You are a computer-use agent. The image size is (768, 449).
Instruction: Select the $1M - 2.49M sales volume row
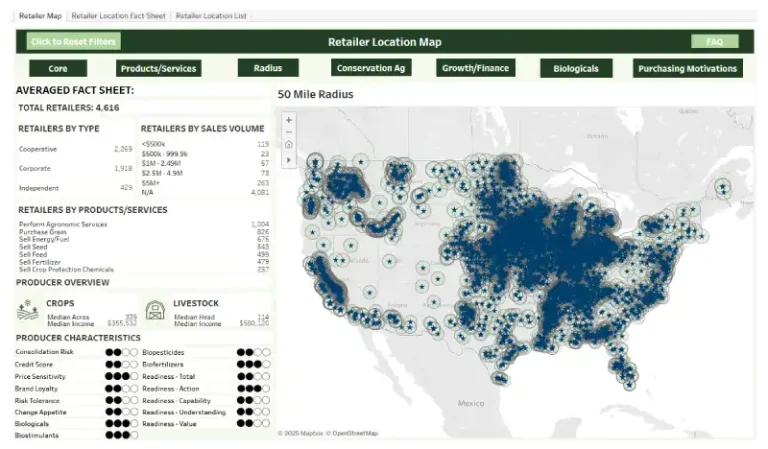(205, 163)
